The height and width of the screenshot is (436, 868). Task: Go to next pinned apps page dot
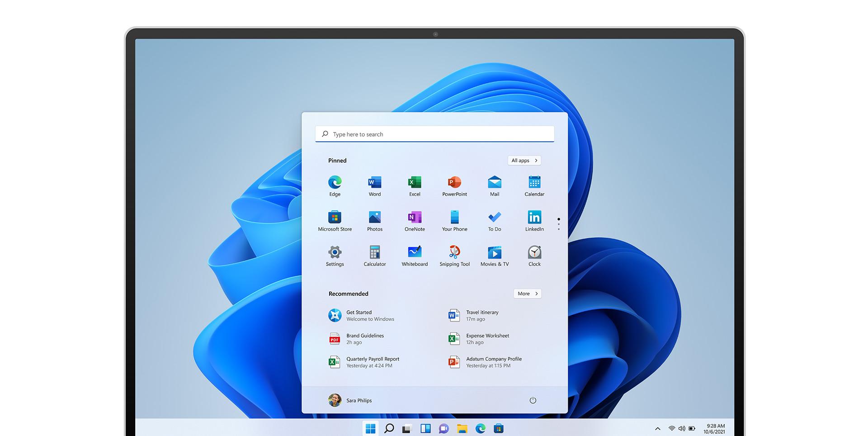tap(559, 224)
